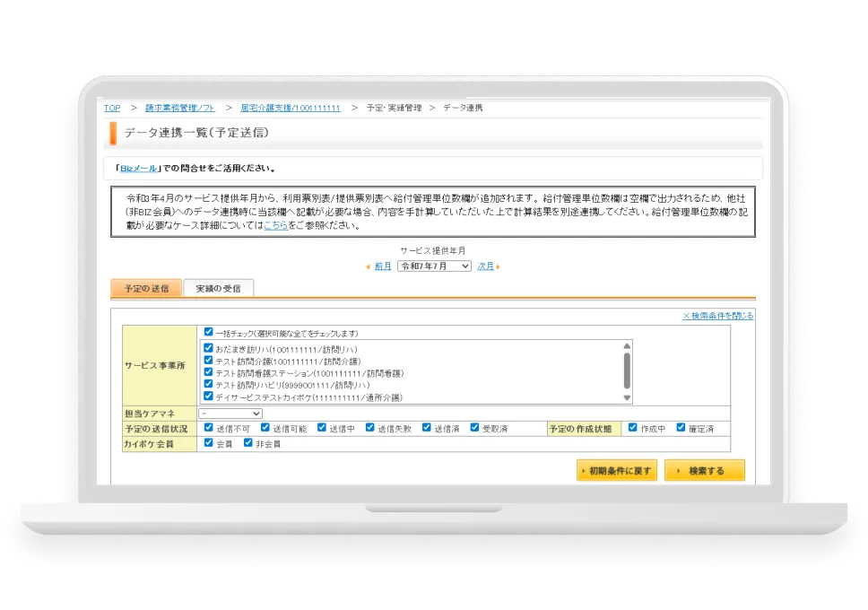Collapse search conditions via 検索条件を閉じる
Screen dimensions: 868x610
click(717, 316)
